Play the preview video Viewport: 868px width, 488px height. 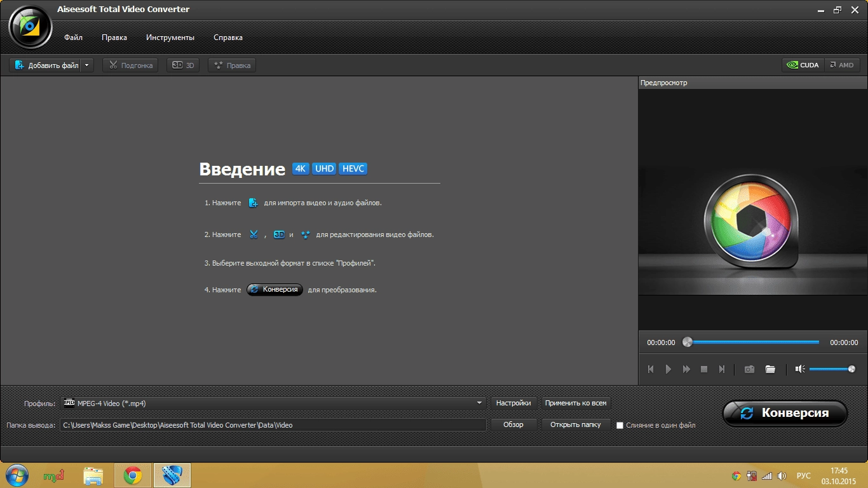[668, 369]
